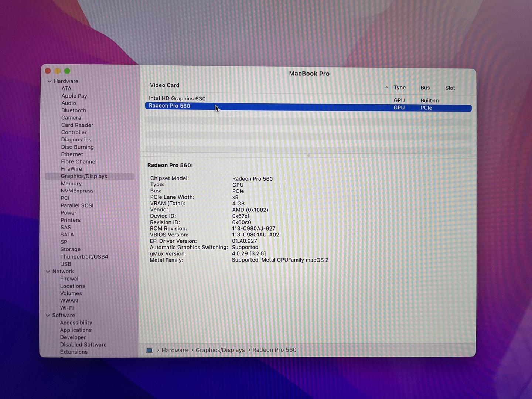The width and height of the screenshot is (532, 399).
Task: Select Applications under Software
Action: coord(76,330)
